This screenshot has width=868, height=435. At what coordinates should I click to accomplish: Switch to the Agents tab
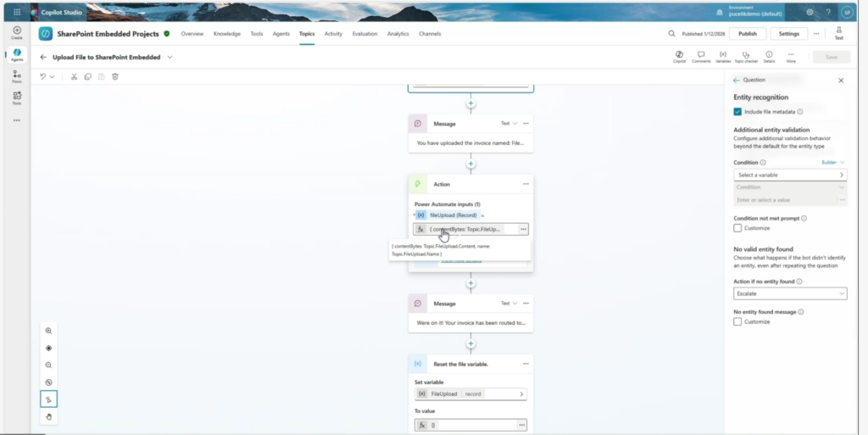[281, 34]
